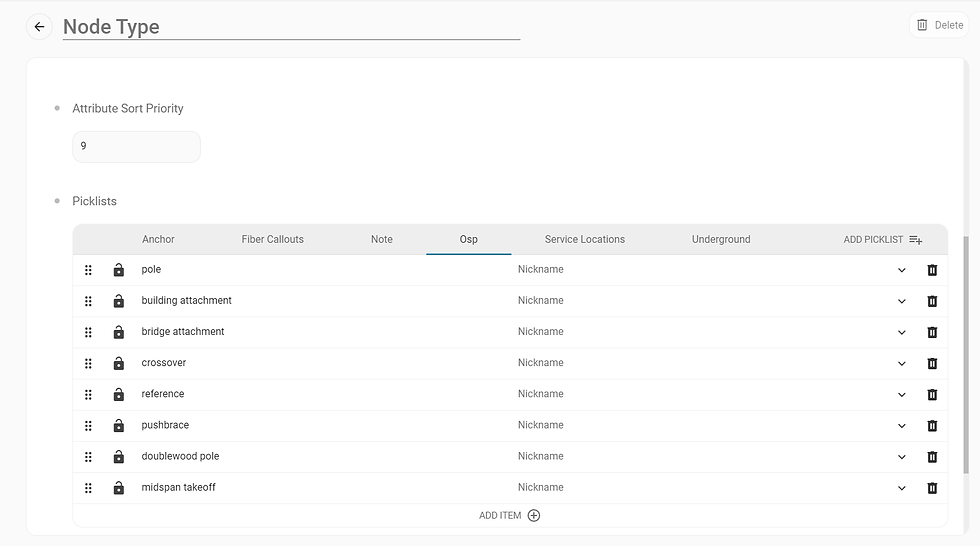Click ADD ITEM at list bottom
The image size is (980, 546).
tap(509, 515)
